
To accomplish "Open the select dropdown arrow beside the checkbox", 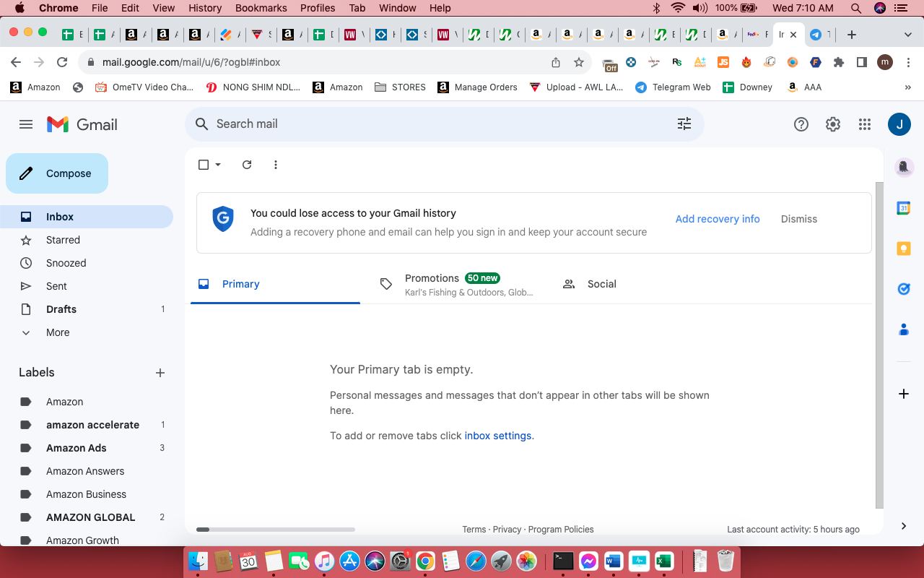I will coord(218,165).
